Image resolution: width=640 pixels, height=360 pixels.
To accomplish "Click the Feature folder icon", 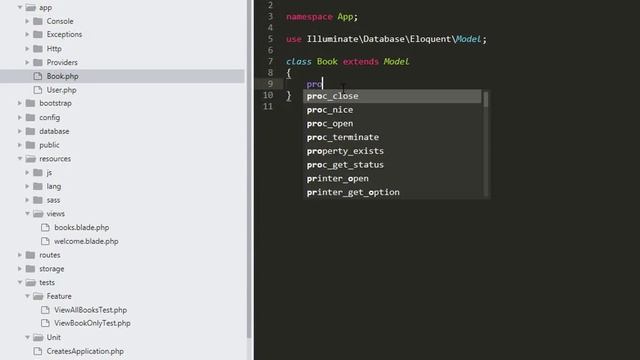I will point(38,296).
